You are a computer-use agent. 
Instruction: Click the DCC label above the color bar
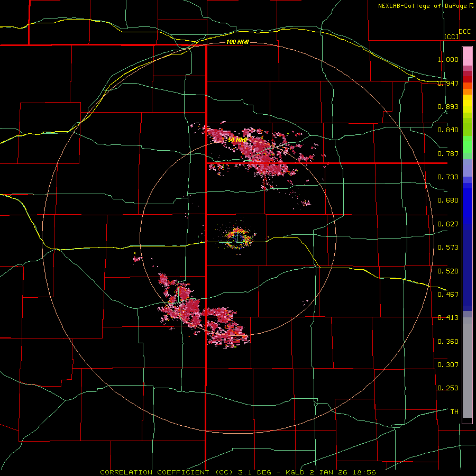[x=465, y=32]
